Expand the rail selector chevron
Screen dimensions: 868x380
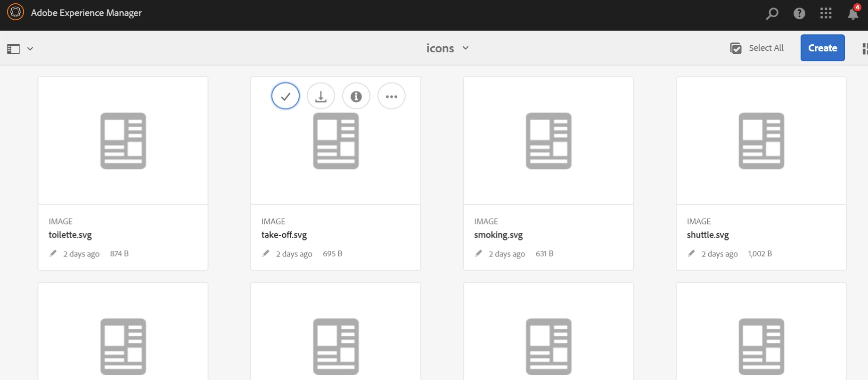(30, 49)
